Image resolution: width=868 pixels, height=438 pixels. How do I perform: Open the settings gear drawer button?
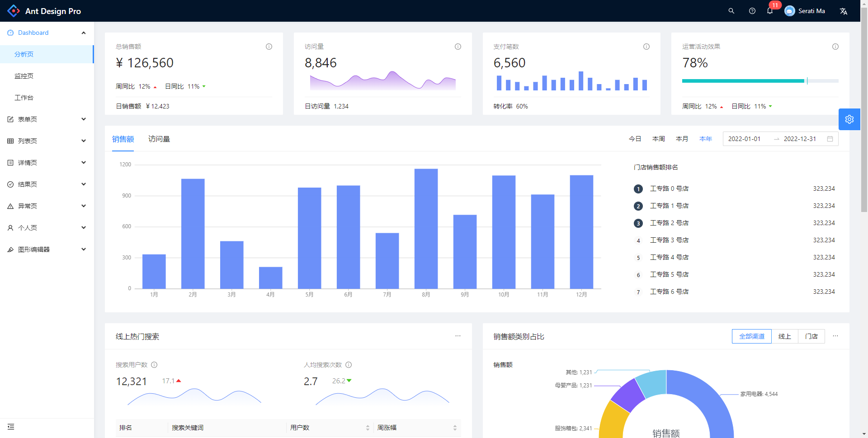849,119
